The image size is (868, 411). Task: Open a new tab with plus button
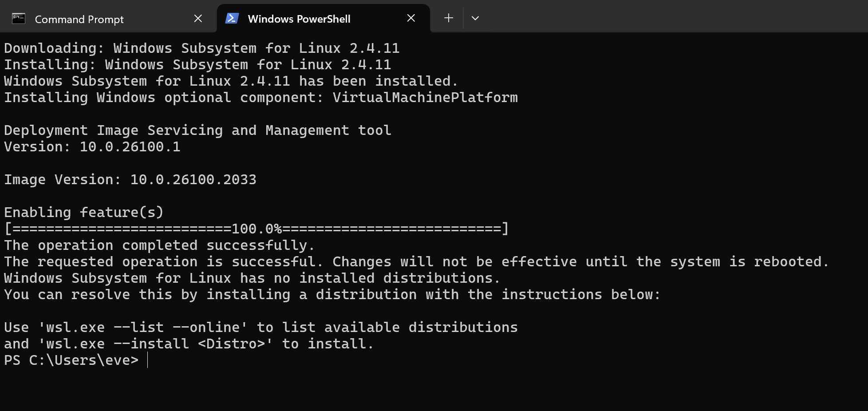449,18
